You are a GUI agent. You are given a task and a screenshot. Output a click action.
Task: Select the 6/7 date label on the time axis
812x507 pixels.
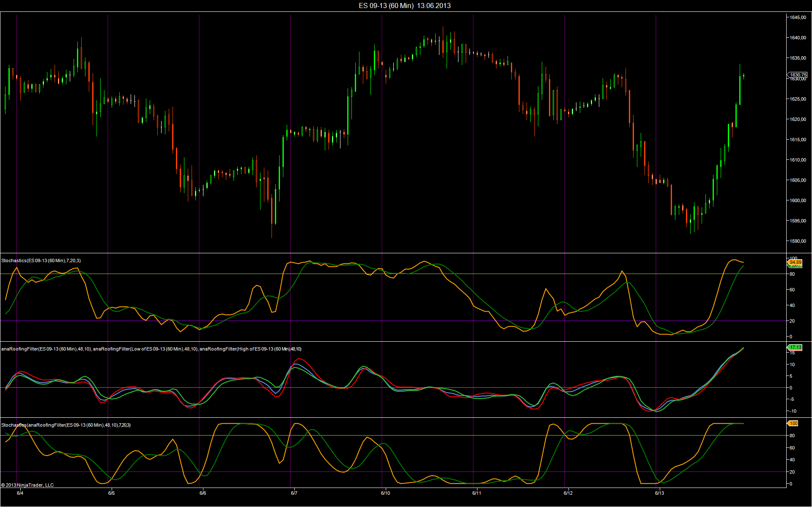pyautogui.click(x=294, y=493)
